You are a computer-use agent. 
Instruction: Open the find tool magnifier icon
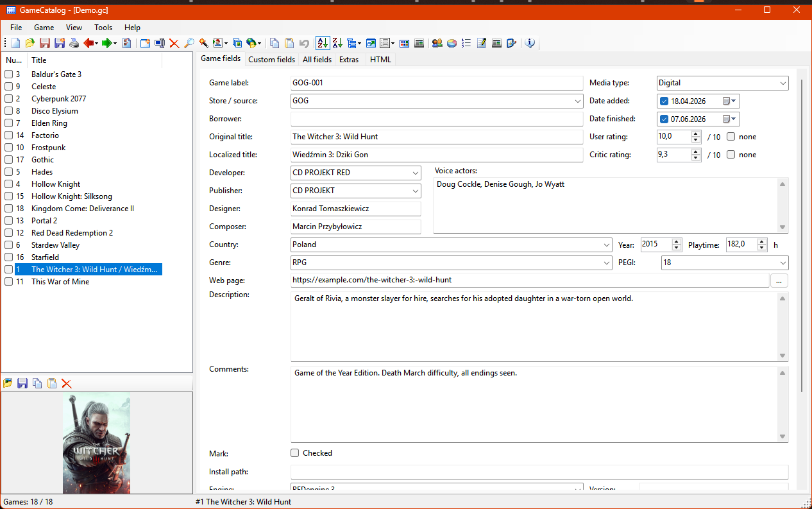click(189, 43)
